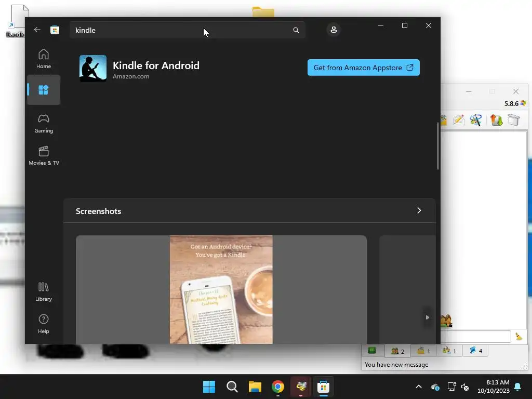The image size is (532, 399).
Task: Click the broom clear icon in messenger window
Action: click(x=519, y=336)
